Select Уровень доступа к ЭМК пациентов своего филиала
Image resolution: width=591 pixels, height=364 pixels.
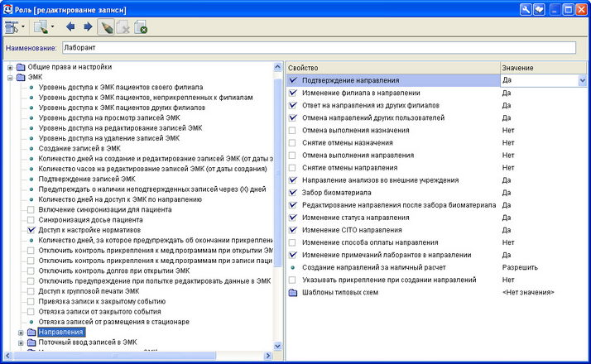121,88
